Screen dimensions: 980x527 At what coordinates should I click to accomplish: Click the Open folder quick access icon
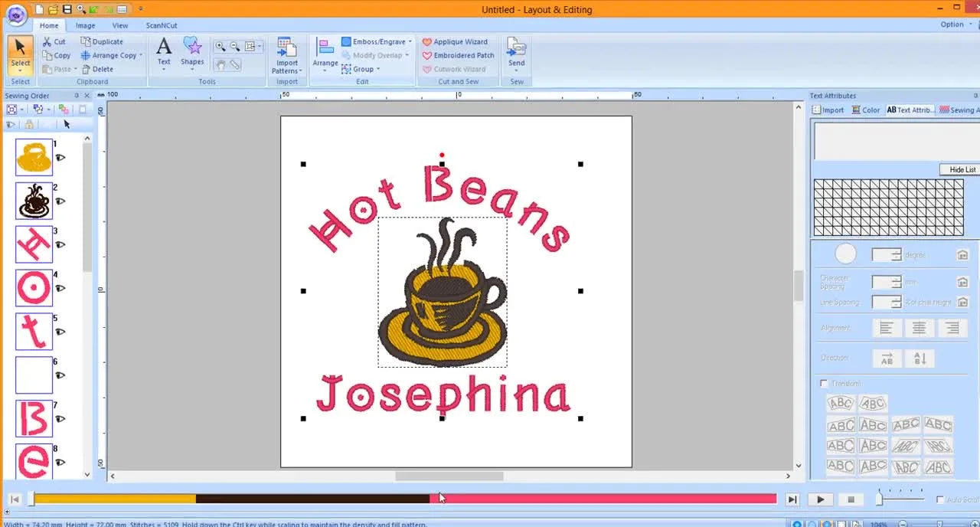point(53,9)
